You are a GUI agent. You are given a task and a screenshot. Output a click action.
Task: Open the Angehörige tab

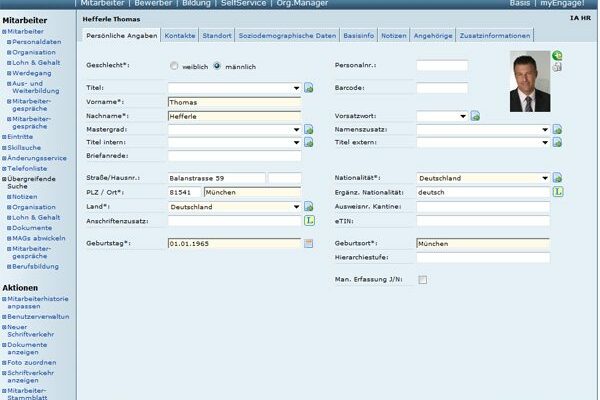coord(433,36)
